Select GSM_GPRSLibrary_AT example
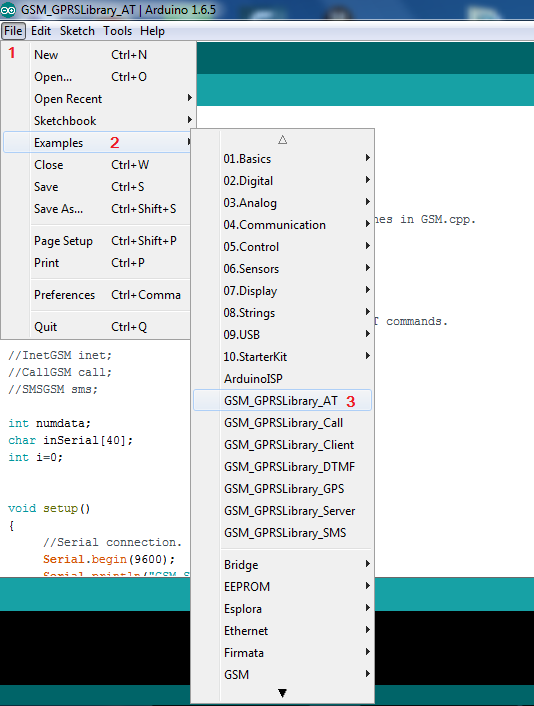 pyautogui.click(x=282, y=401)
